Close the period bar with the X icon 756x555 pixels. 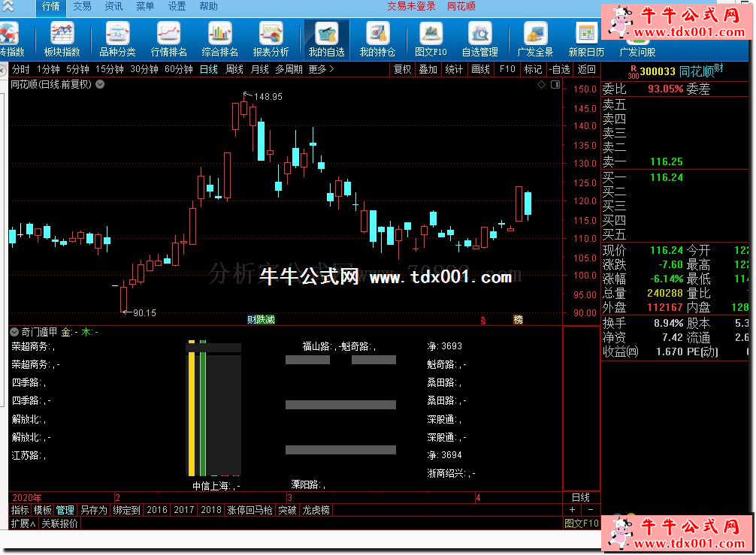click(2, 71)
